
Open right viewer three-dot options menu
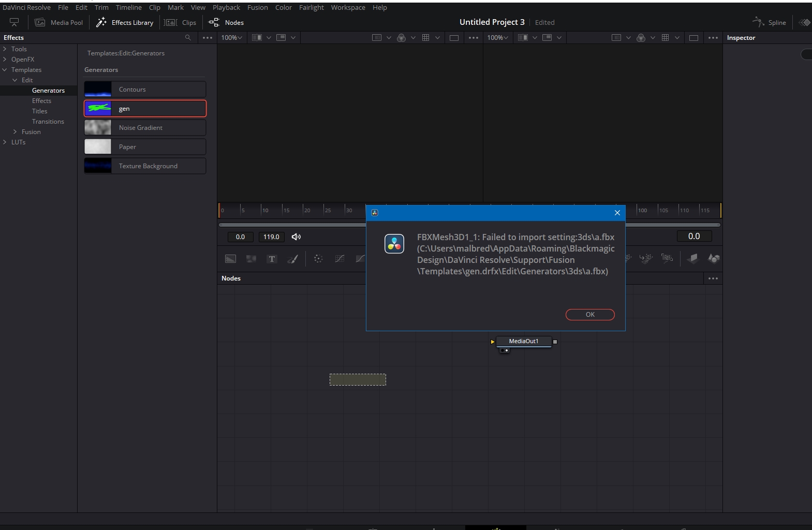[713, 38]
